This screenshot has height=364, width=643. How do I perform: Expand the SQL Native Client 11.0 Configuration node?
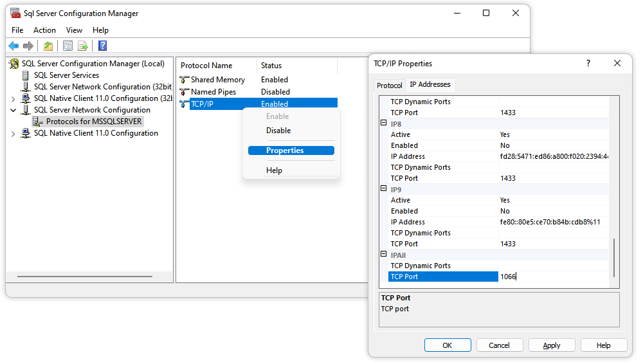[13, 134]
